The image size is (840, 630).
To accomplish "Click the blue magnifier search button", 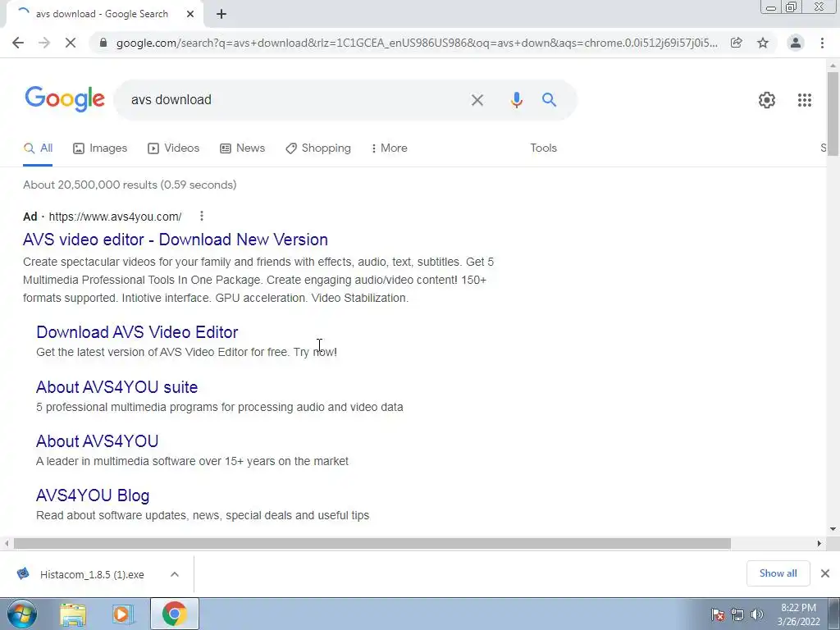I will coord(549,99).
